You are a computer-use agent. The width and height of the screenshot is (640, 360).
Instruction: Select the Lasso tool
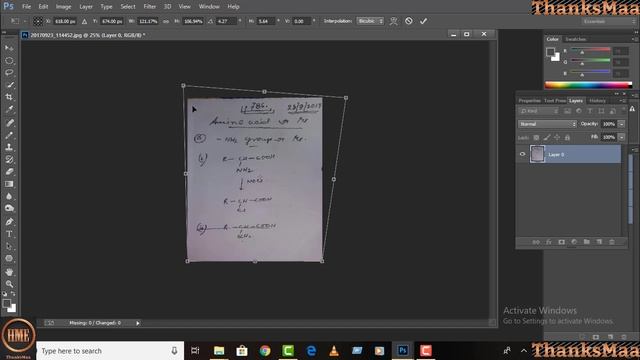click(9, 73)
